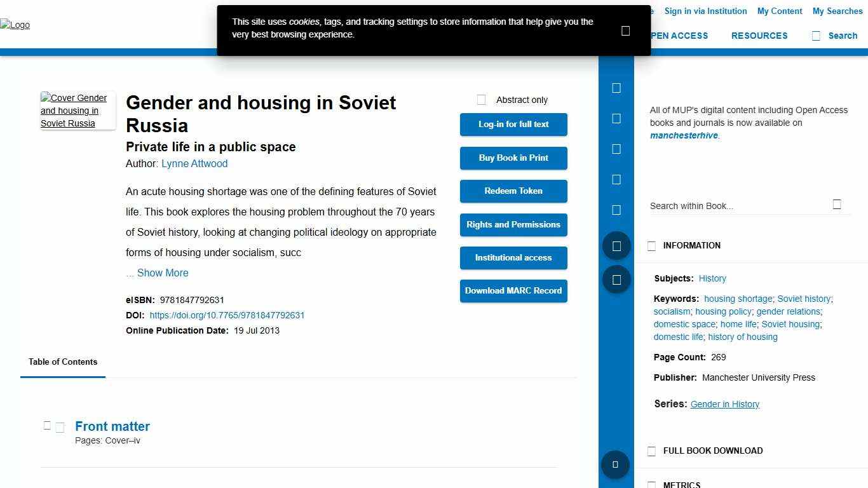The image size is (868, 488).
Task: Expand the INFORMATION section
Action: (x=651, y=246)
